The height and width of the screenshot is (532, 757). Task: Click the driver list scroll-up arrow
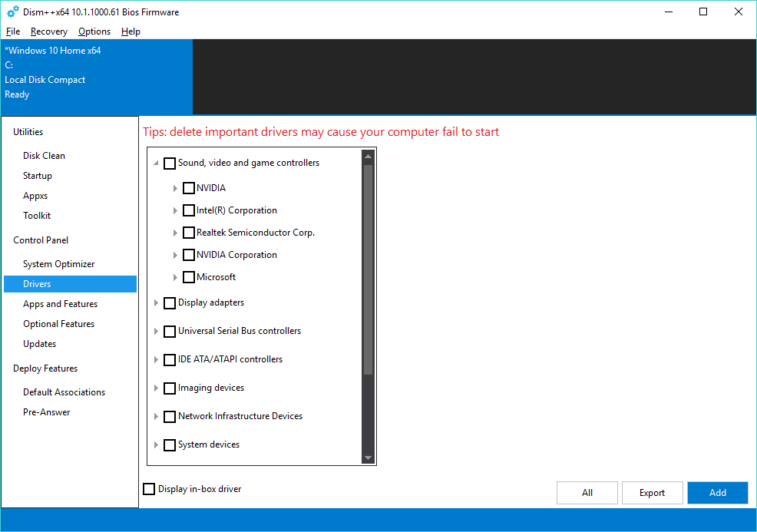pyautogui.click(x=368, y=157)
